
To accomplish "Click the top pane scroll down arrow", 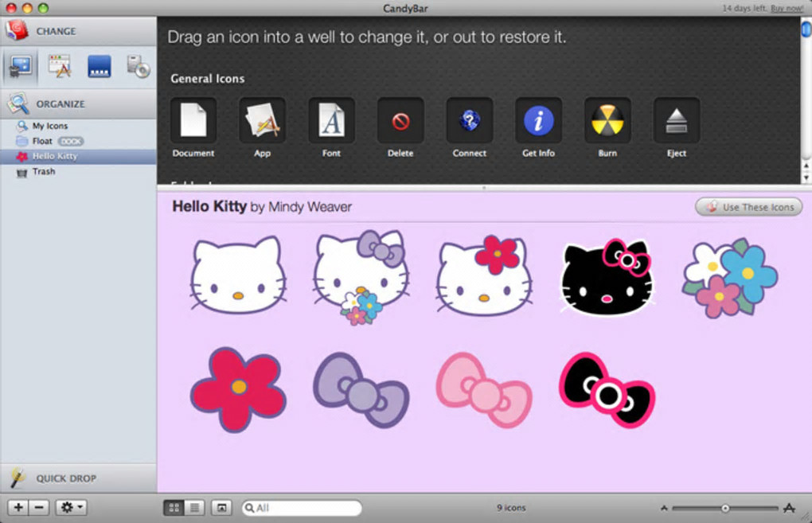I will [x=806, y=178].
